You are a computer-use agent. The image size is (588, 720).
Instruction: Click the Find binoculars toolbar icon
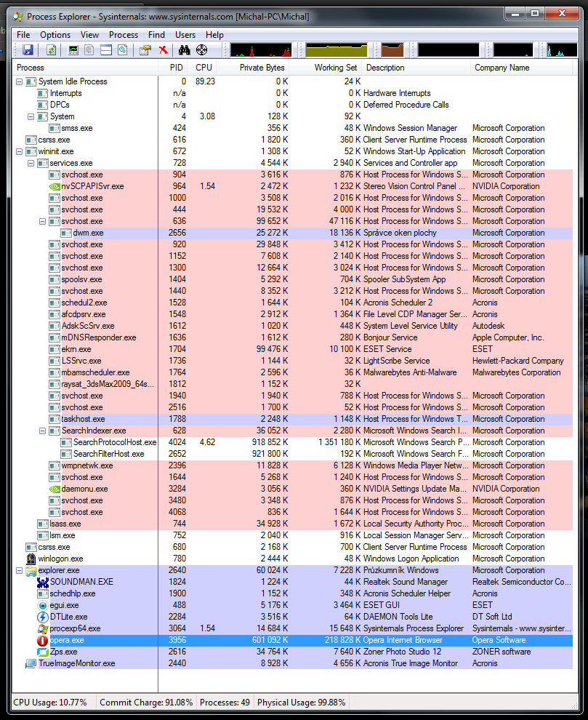click(185, 50)
